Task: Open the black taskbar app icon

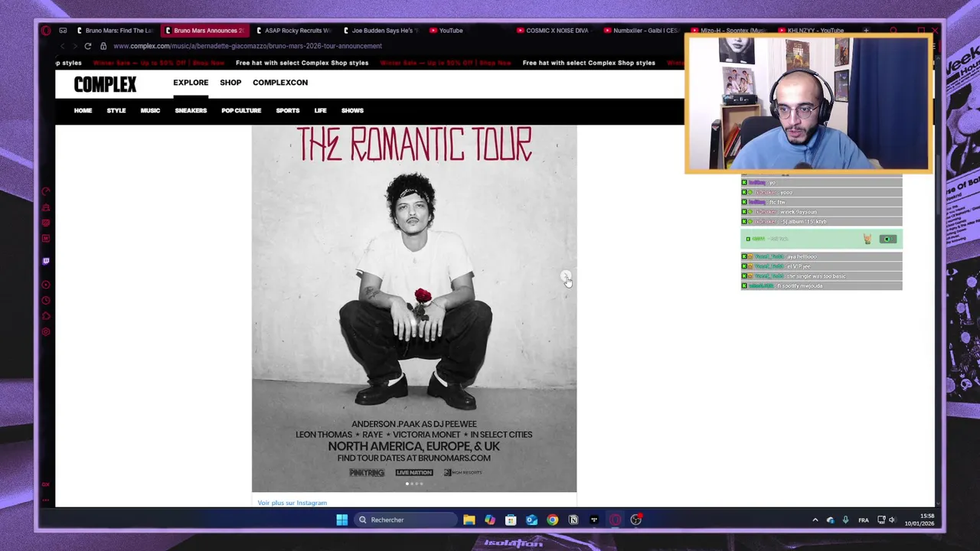Action: click(594, 520)
